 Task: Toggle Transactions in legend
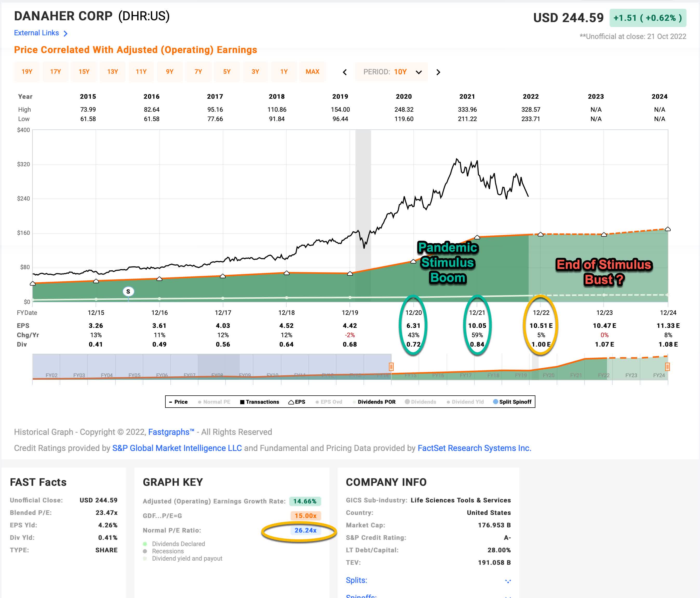pos(259,402)
